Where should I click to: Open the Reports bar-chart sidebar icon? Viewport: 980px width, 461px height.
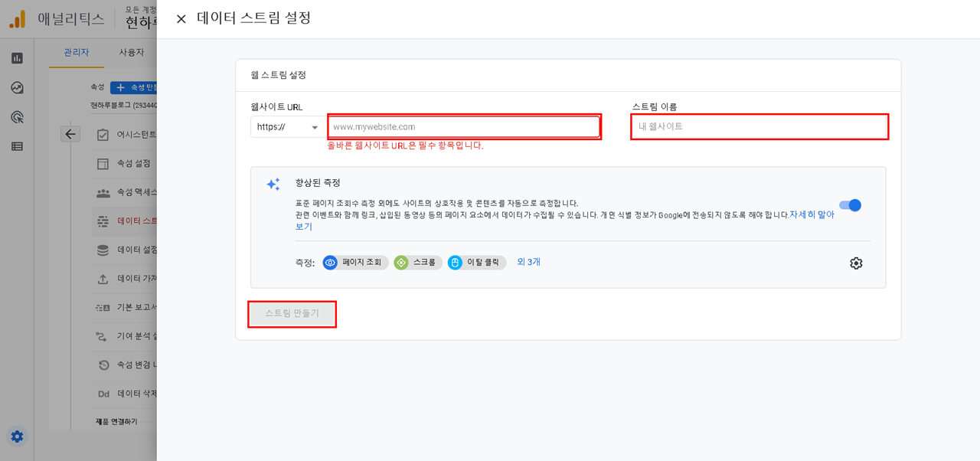(x=17, y=58)
